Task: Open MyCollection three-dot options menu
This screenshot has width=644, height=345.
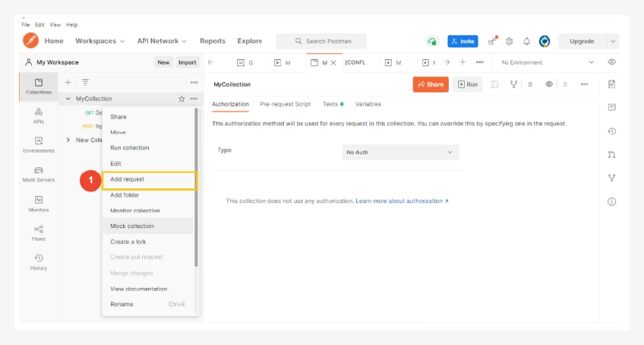Action: tap(194, 99)
